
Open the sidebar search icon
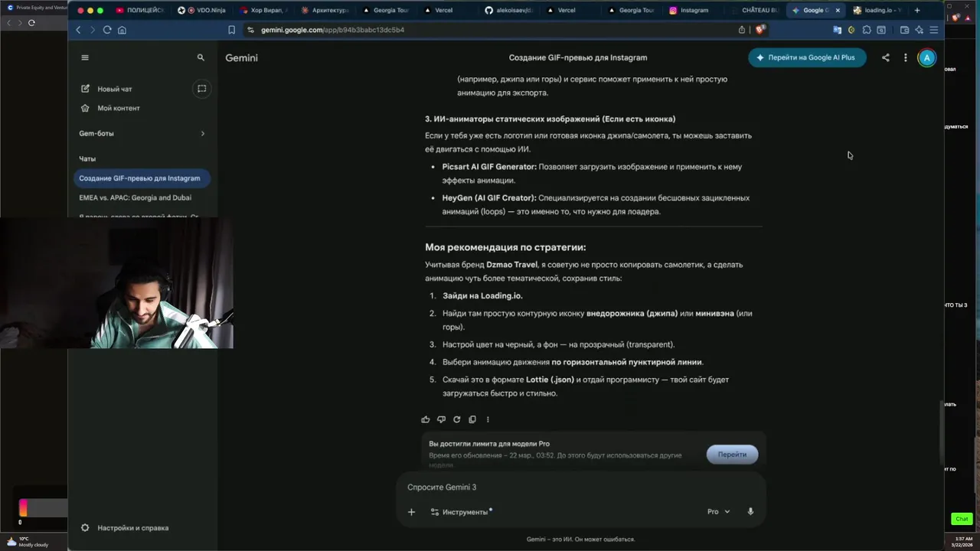pyautogui.click(x=201, y=57)
